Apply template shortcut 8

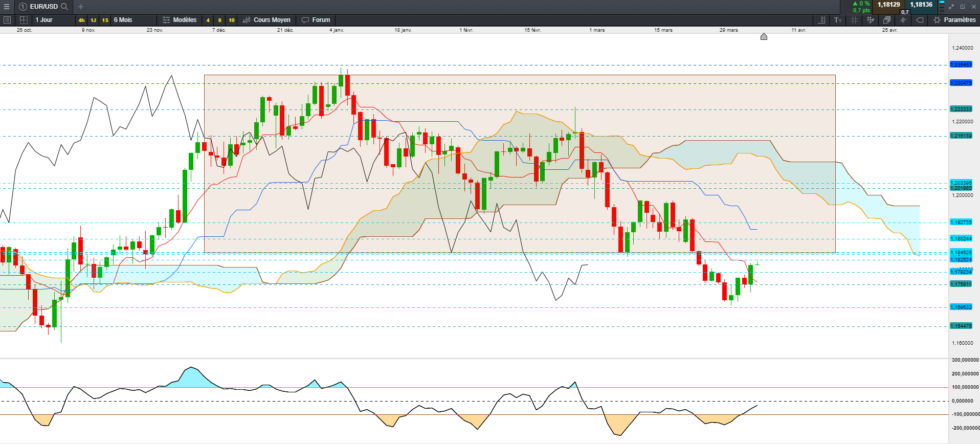click(x=219, y=20)
